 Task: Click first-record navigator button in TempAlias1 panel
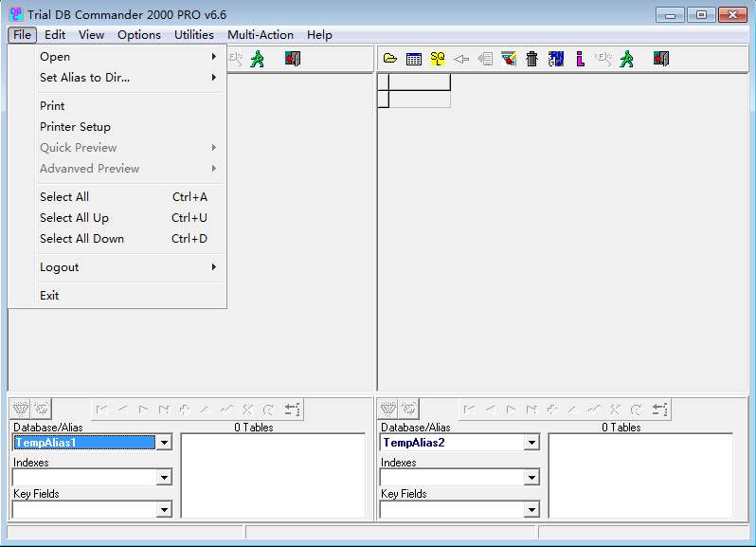click(101, 410)
